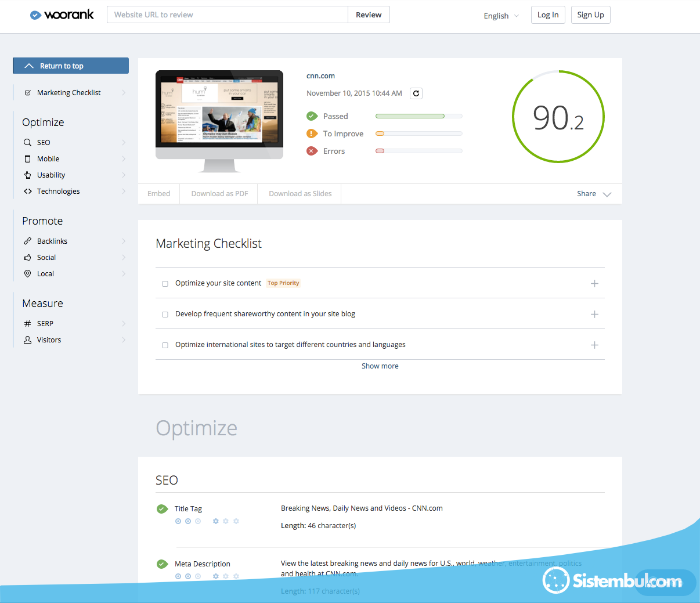Click the Social thumbs-up icon in sidebar
Image resolution: width=700 pixels, height=603 pixels.
[x=27, y=257]
